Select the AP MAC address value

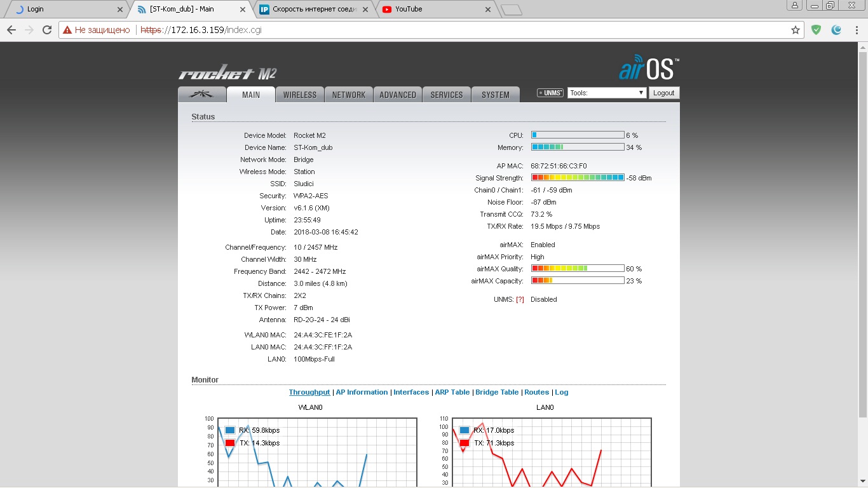click(x=559, y=166)
